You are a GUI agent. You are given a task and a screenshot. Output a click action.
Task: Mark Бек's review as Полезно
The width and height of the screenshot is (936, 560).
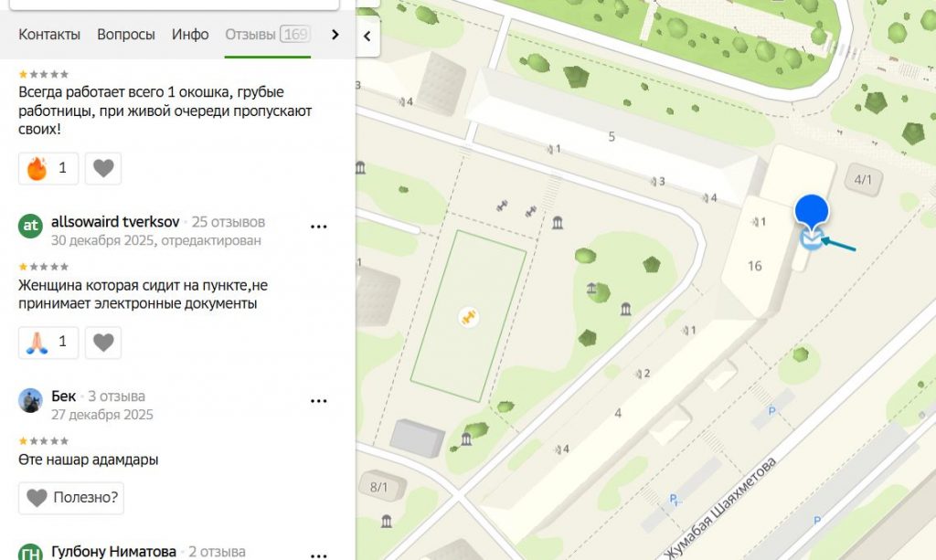(71, 498)
